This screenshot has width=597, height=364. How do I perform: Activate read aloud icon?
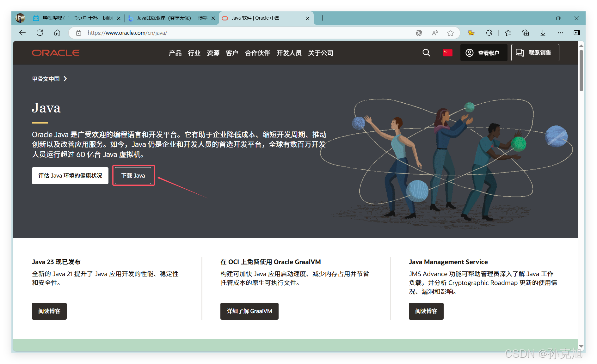click(435, 33)
